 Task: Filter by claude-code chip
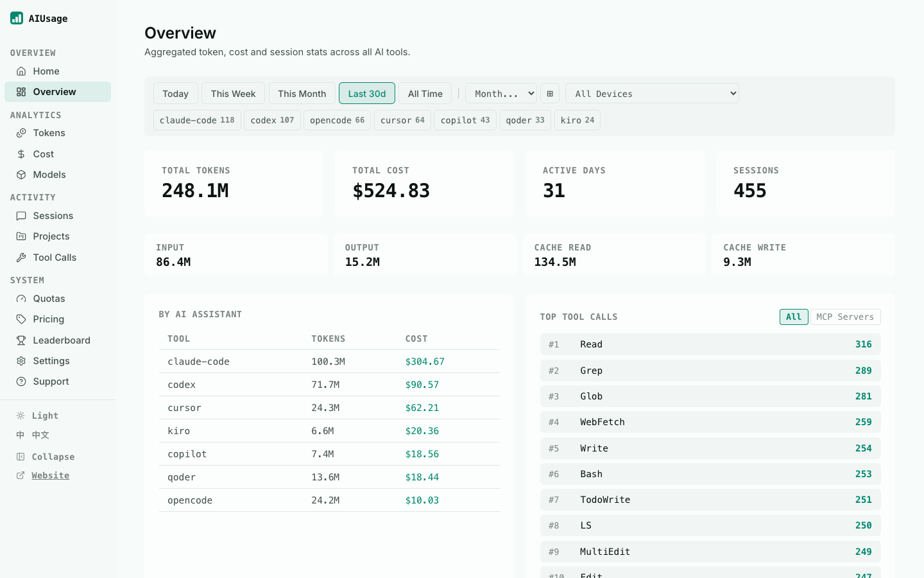pyautogui.click(x=197, y=120)
